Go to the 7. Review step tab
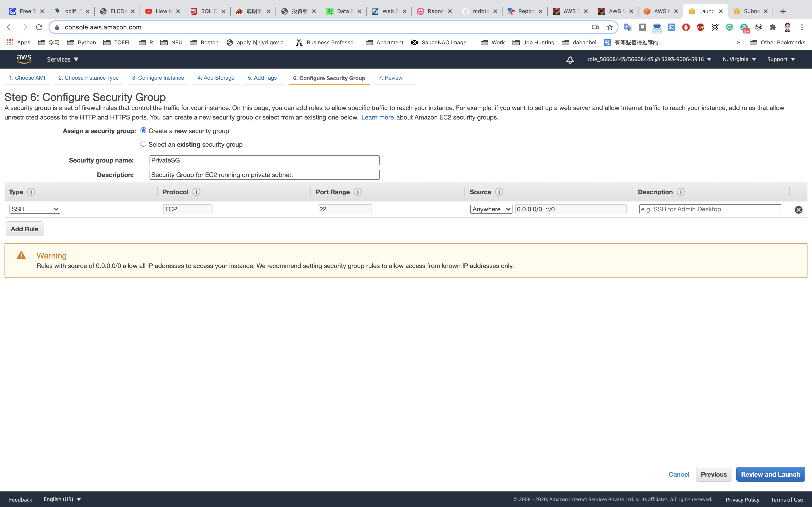The image size is (812, 507). 390,78
